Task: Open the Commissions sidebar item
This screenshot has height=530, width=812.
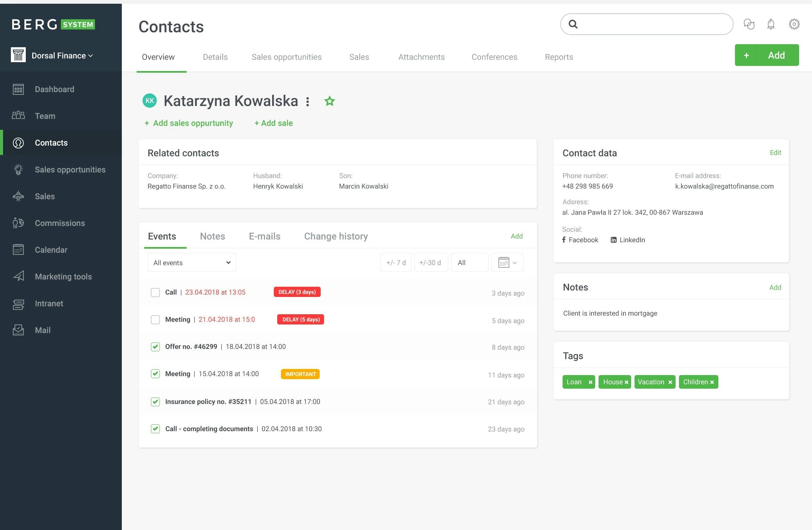Action: 60,223
